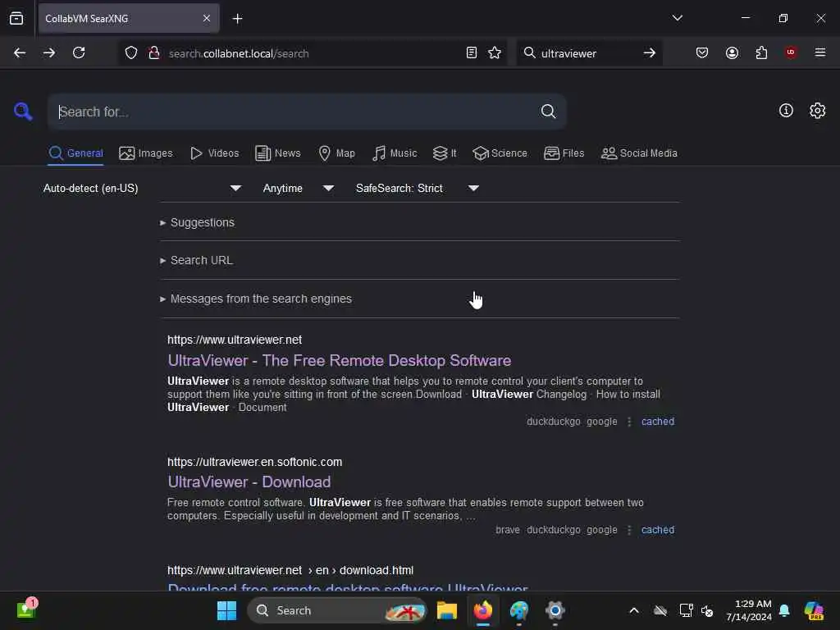Switch to Files search category
This screenshot has height=630, width=840.
(564, 153)
